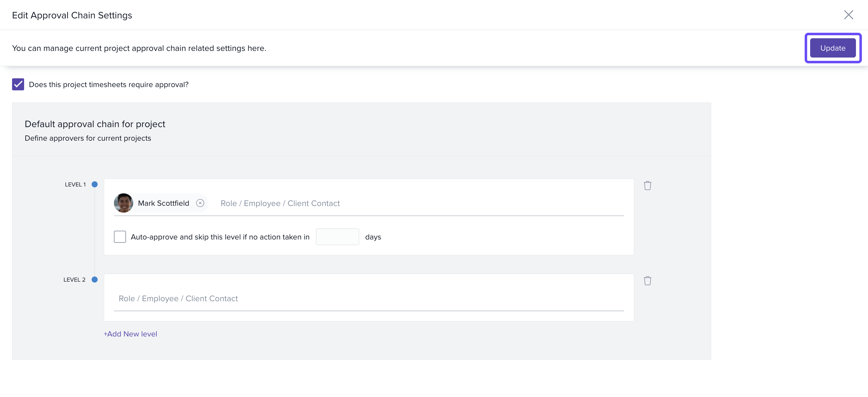Remove Mark Scottfield from Level 1 approvers

point(200,203)
